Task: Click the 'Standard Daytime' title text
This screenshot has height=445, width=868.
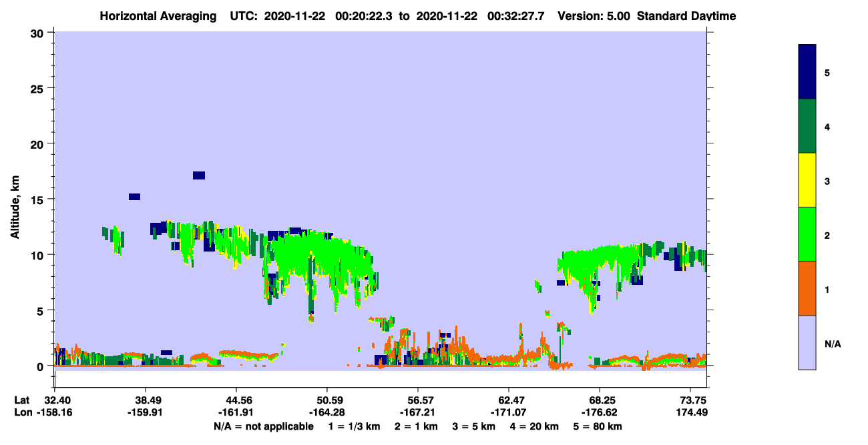Action: 686,16
